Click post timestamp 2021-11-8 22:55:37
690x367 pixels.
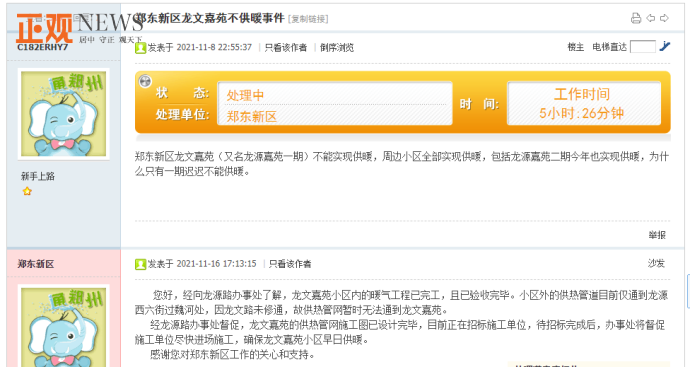click(214, 47)
